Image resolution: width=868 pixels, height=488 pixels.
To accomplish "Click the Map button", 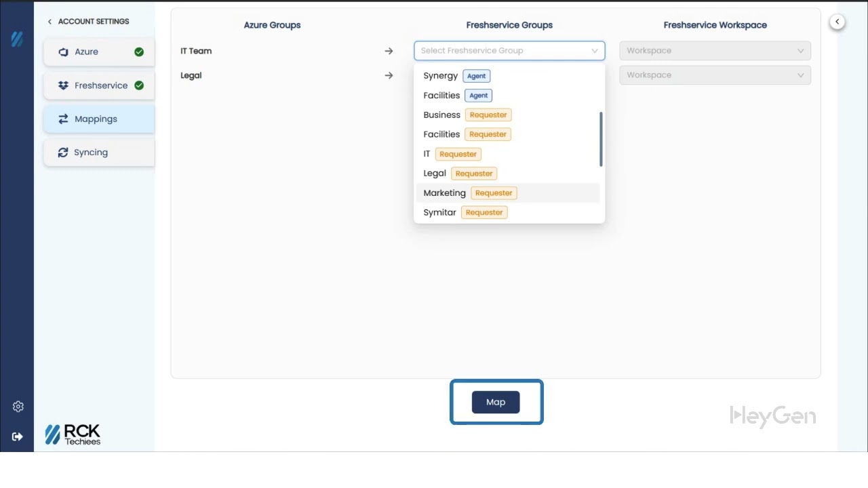I will pyautogui.click(x=496, y=402).
